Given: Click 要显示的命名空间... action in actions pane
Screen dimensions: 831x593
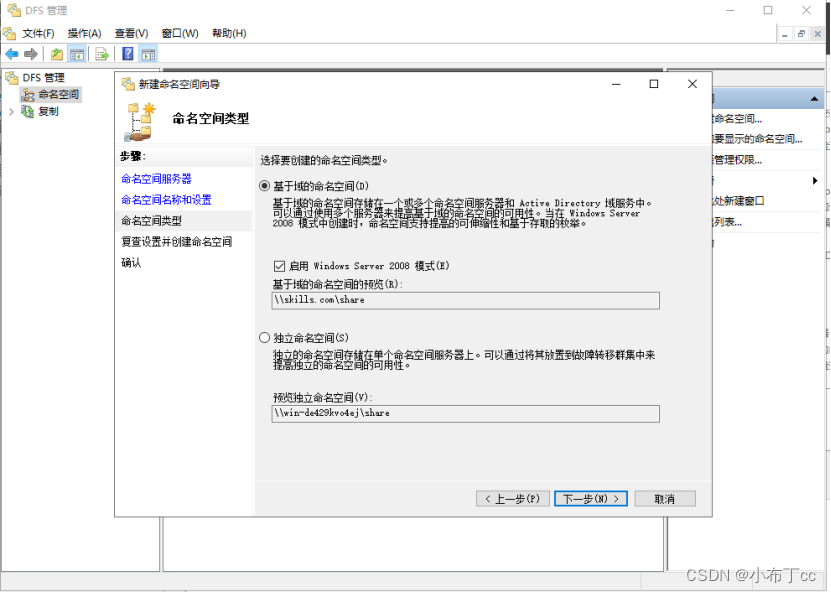Looking at the screenshot, I should coord(757,139).
